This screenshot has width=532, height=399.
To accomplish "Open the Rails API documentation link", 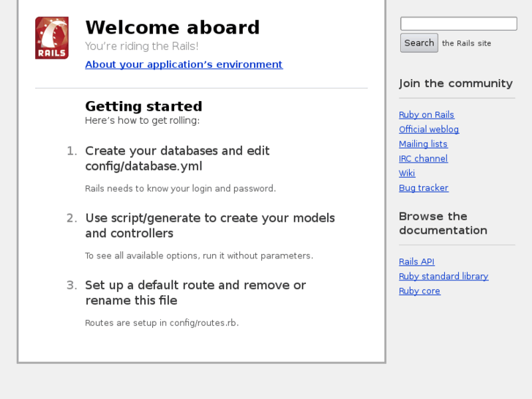I will point(416,262).
